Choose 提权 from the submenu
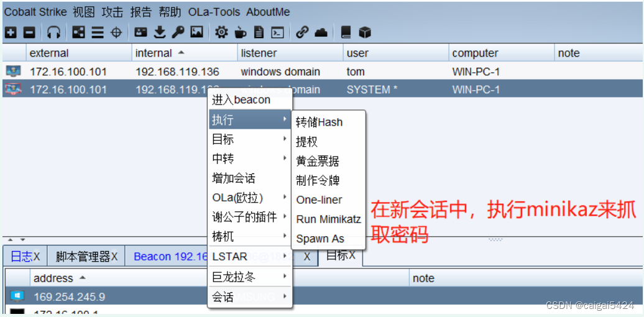Viewport: 644px width, 317px height. click(x=328, y=142)
